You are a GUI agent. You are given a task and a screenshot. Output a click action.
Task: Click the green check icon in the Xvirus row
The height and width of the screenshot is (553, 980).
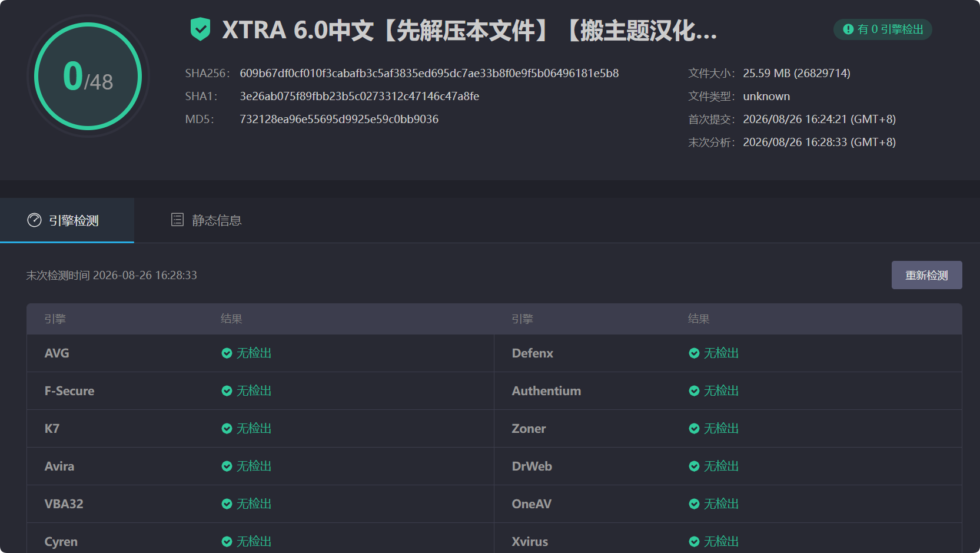(x=694, y=542)
